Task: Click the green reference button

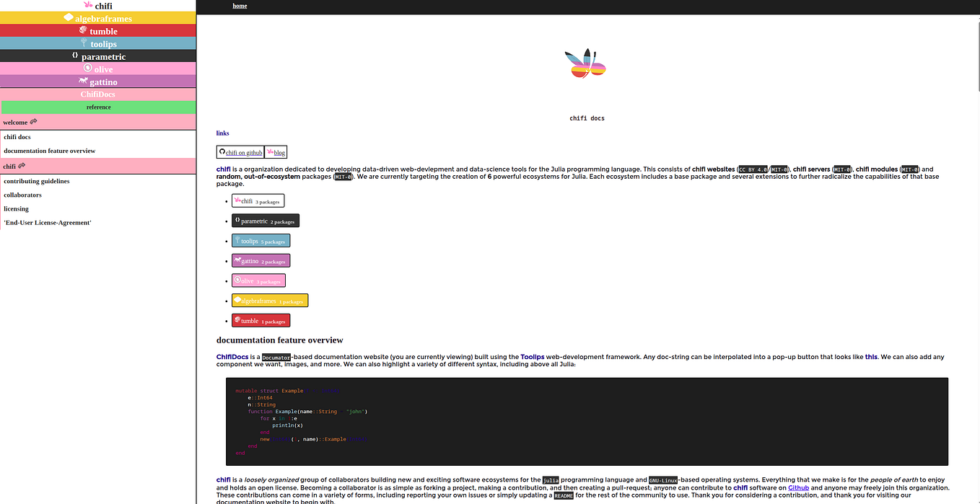Action: 98,107
